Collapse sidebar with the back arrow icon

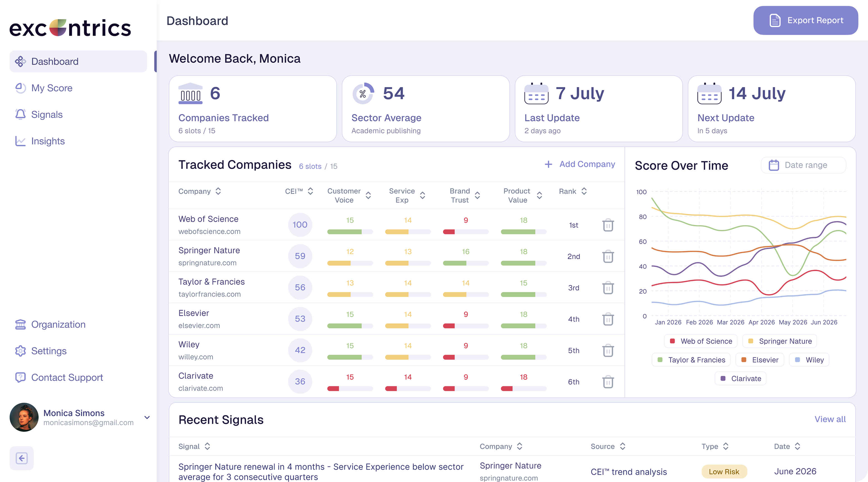click(x=22, y=458)
